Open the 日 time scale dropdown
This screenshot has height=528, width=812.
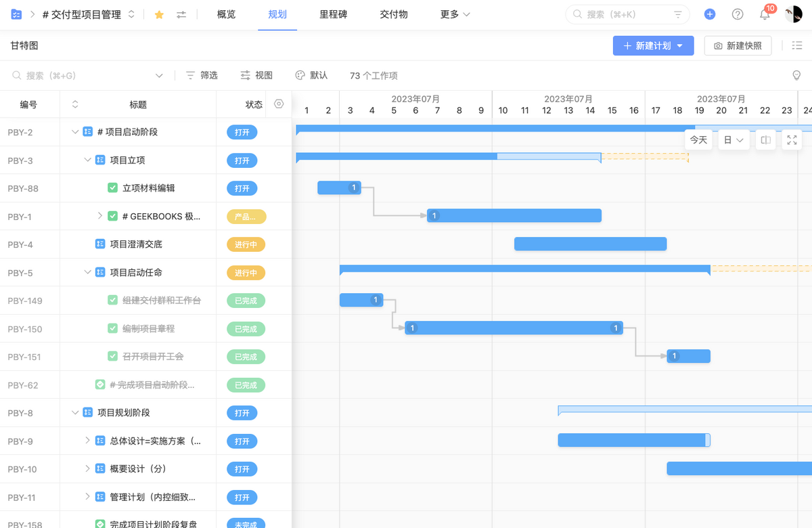pyautogui.click(x=734, y=139)
